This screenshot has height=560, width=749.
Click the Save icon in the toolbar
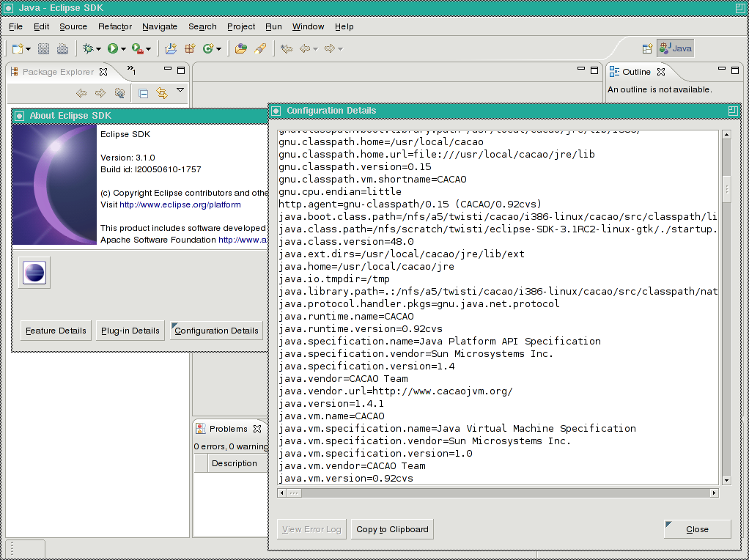click(x=43, y=48)
